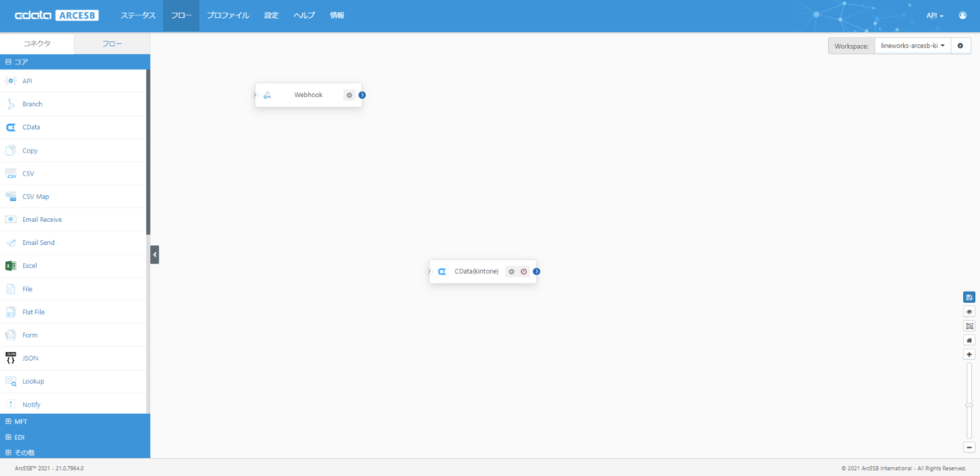Screen dimensions: 980x476
Task: Save the flow with the disk icon
Action: coord(969,297)
